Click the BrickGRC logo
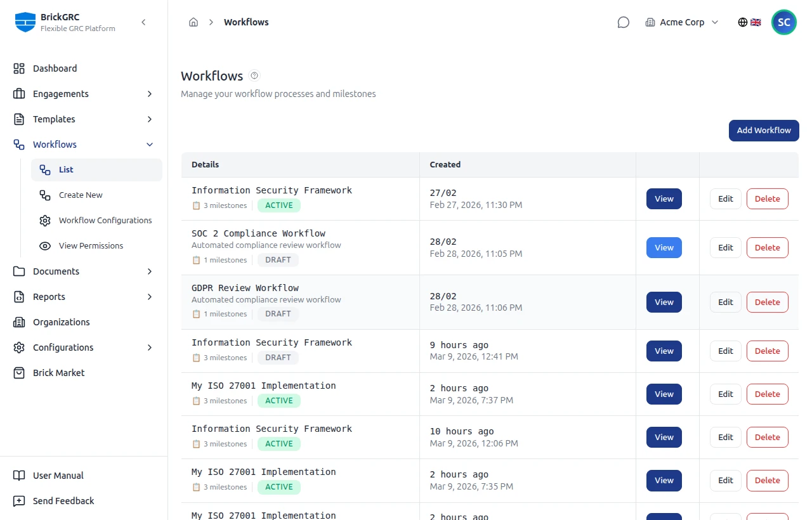The image size is (812, 520). coord(25,22)
